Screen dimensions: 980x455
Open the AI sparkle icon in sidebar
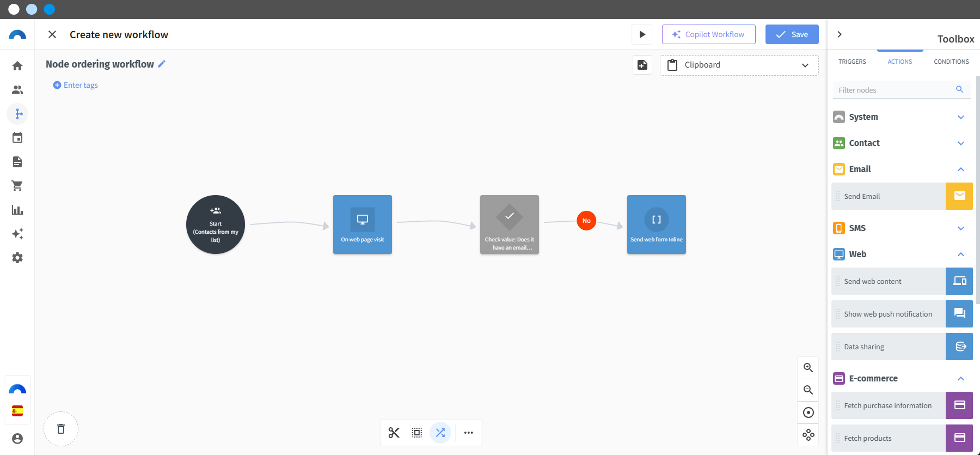[x=17, y=234]
